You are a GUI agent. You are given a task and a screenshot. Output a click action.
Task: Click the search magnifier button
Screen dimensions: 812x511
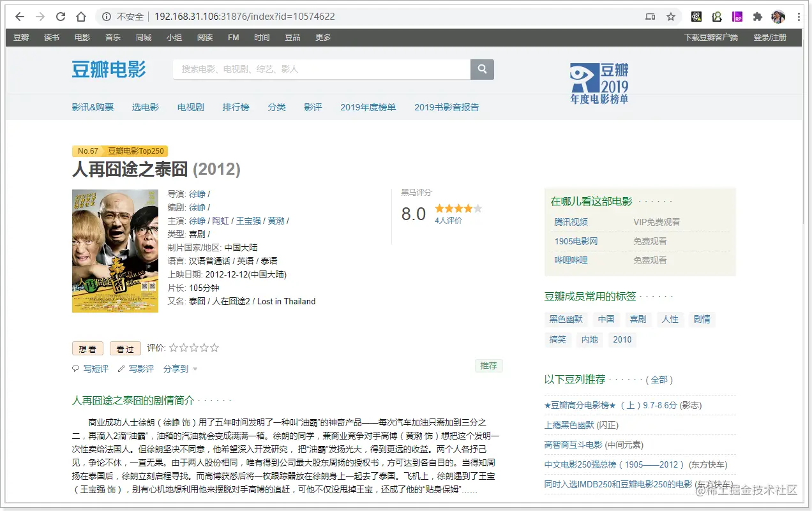[483, 69]
